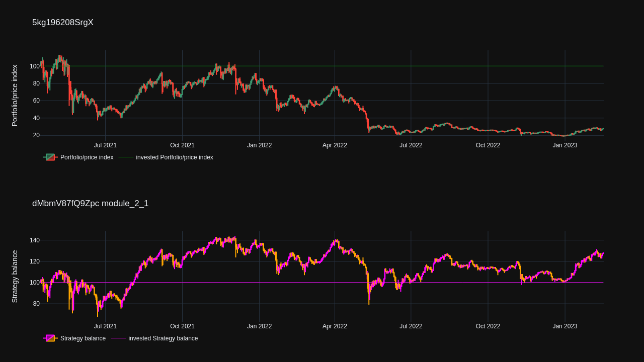Click Oct 2022 tick on bottom chart
The image size is (644, 362).
click(488, 326)
